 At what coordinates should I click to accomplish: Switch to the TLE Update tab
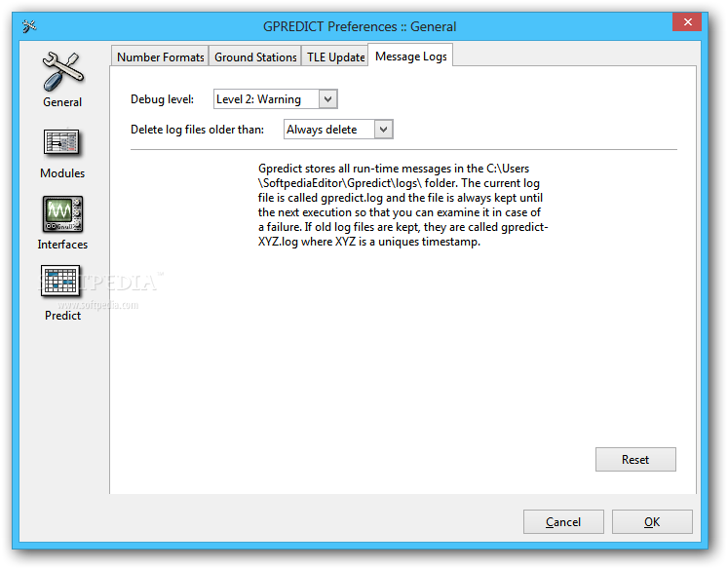(335, 57)
